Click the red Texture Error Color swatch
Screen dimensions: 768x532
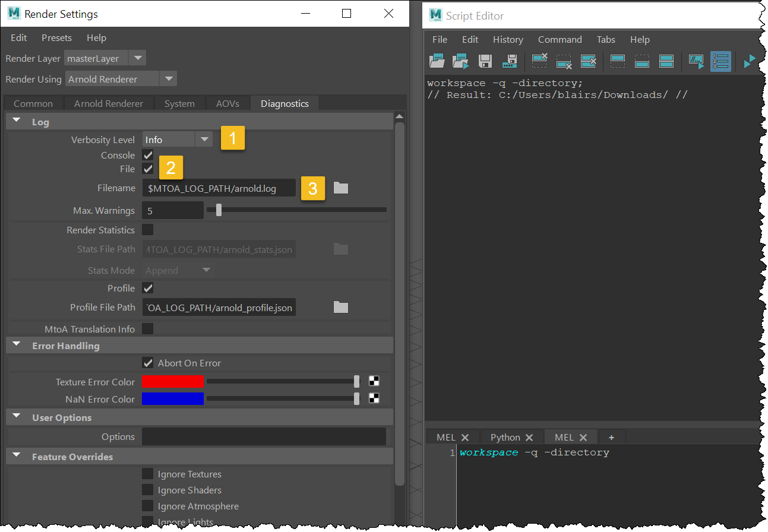(x=172, y=381)
